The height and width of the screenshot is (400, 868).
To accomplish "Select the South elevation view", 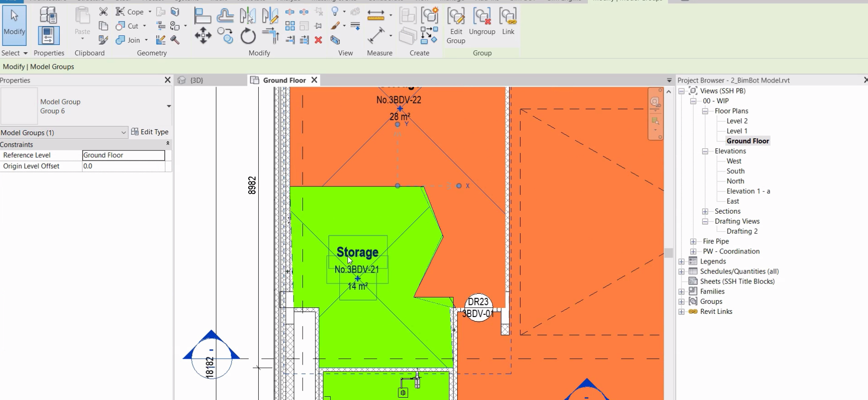I will coord(736,171).
